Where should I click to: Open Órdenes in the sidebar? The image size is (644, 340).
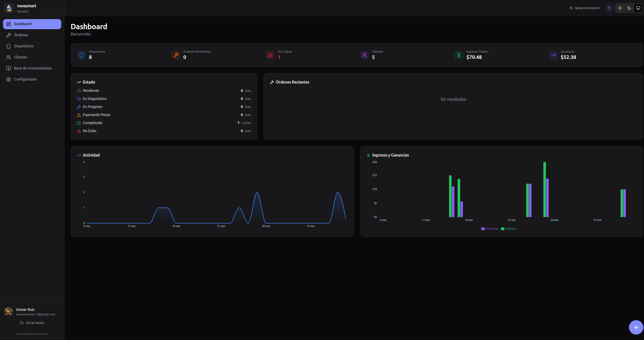tap(21, 35)
